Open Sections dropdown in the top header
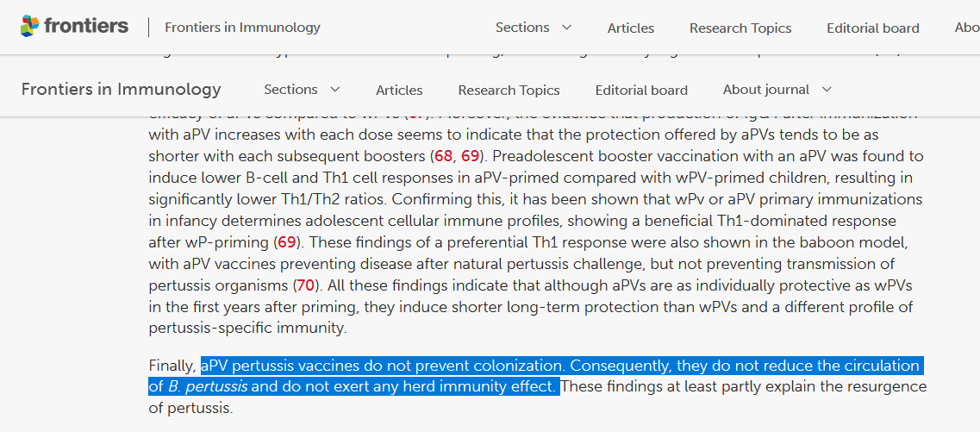Viewport: 980px width, 432px height. click(x=533, y=28)
